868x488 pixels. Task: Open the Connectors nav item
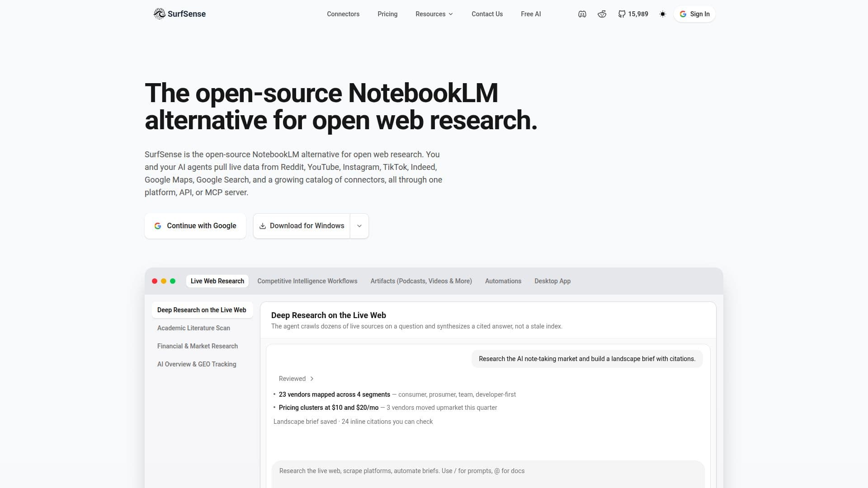pos(343,14)
